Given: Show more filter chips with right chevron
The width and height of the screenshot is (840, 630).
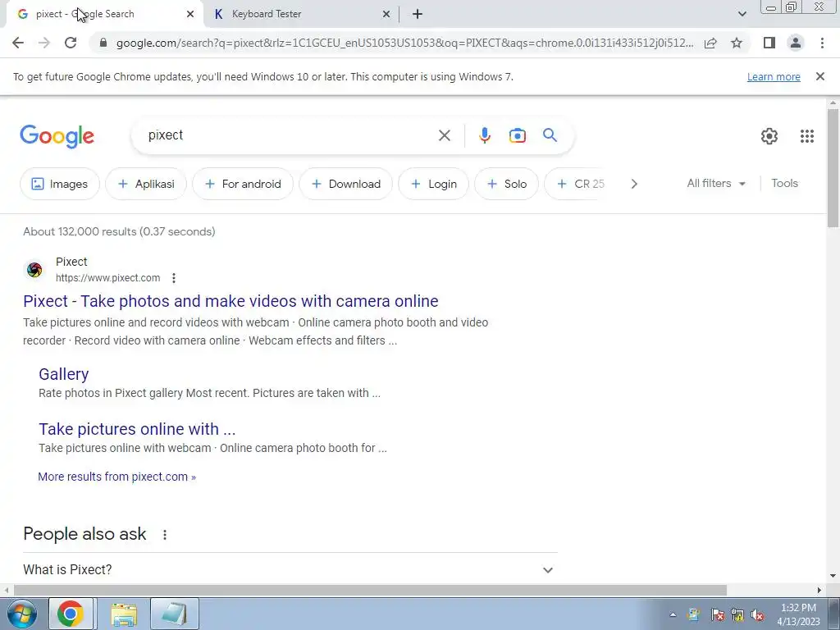Looking at the screenshot, I should tap(634, 184).
